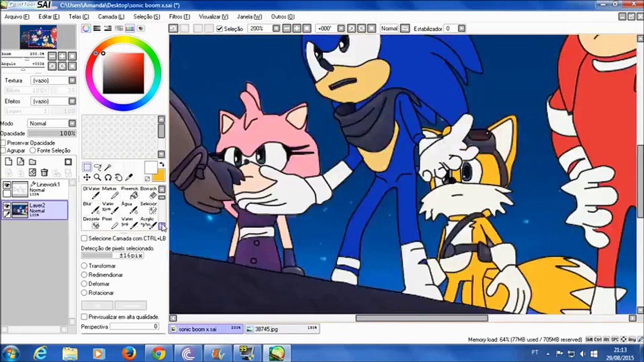Delete the selected layer with trash icon

pos(45,172)
